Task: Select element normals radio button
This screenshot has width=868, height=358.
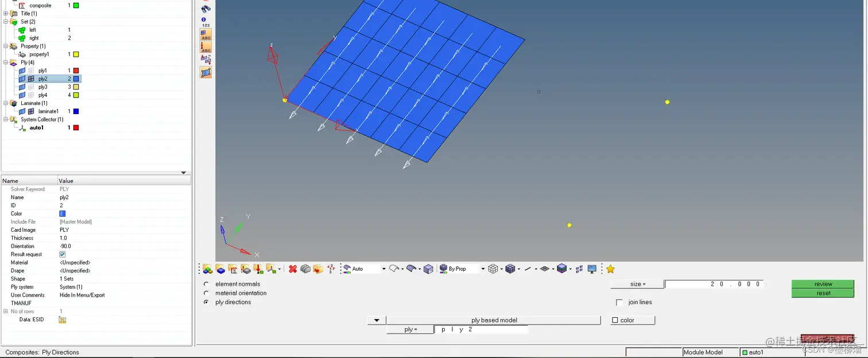Action: [x=206, y=284]
